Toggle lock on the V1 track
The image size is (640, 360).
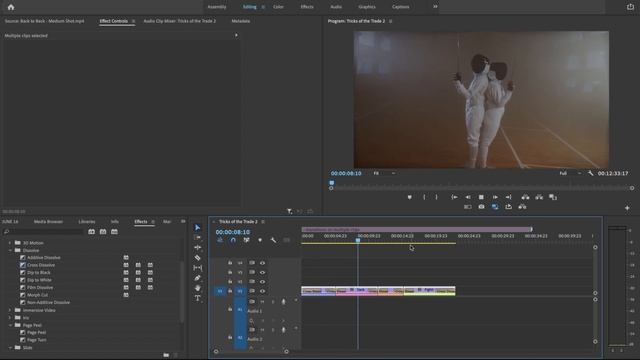230,291
